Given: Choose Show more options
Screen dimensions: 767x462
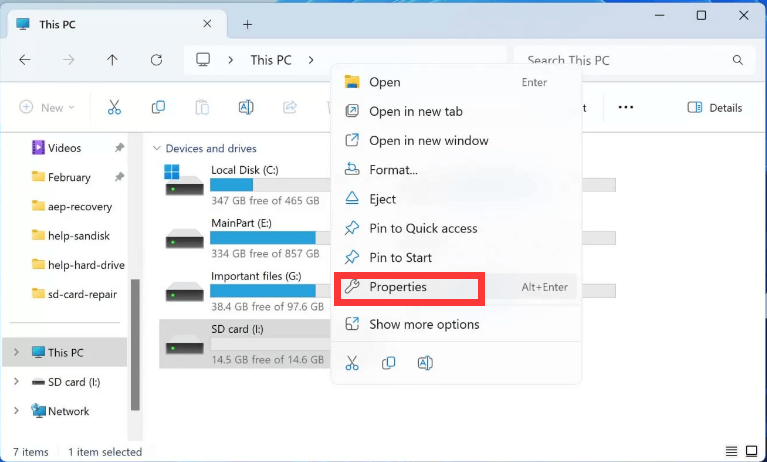Looking at the screenshot, I should coord(456,324).
